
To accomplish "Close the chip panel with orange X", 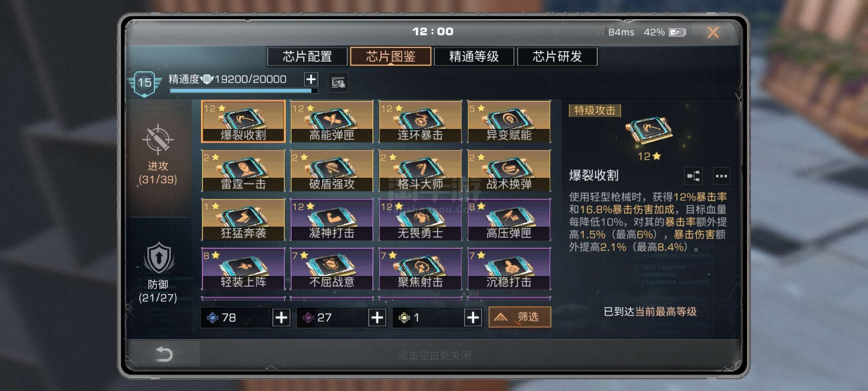I will tap(713, 33).
